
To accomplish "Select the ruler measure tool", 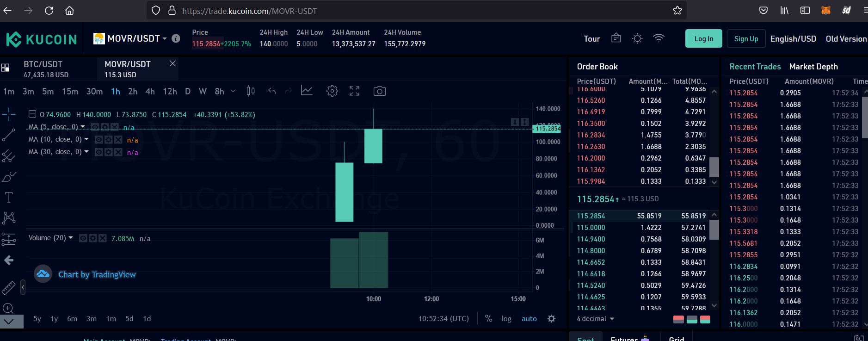I will [9, 288].
